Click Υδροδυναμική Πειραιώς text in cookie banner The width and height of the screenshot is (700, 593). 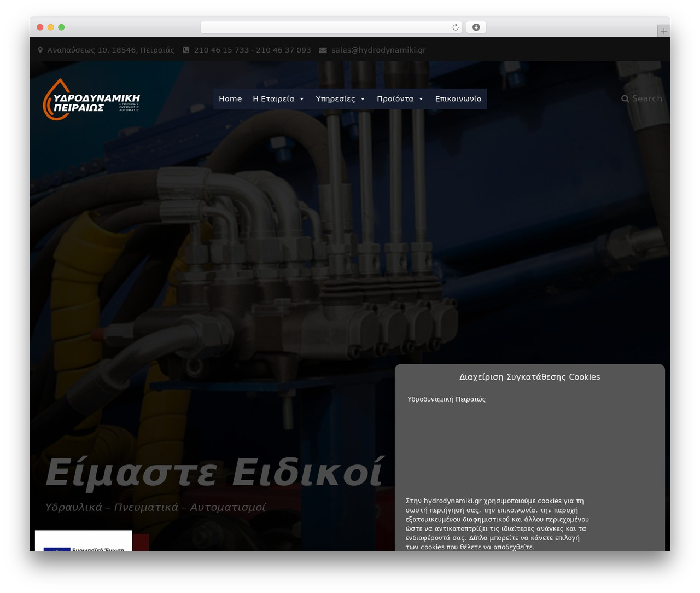click(x=446, y=399)
